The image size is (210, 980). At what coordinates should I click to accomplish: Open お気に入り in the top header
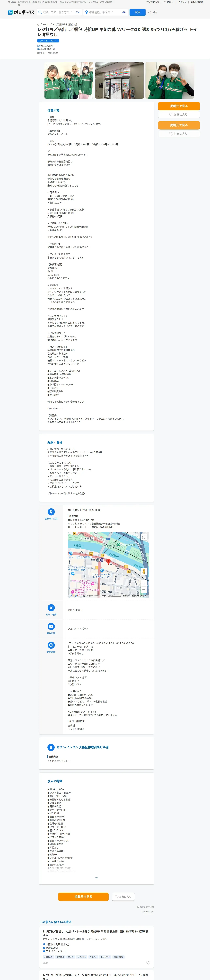(x=152, y=2)
